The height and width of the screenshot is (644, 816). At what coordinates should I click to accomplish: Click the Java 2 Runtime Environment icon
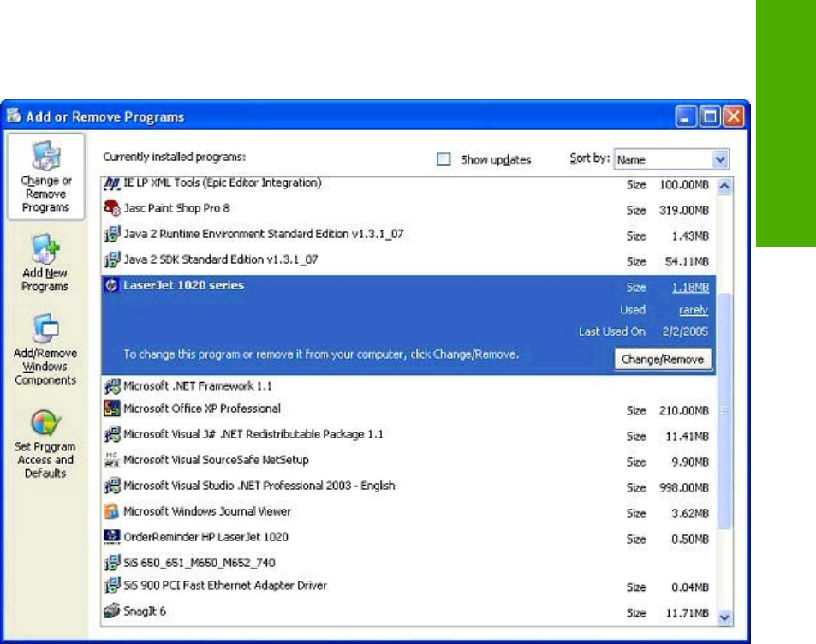tap(112, 235)
